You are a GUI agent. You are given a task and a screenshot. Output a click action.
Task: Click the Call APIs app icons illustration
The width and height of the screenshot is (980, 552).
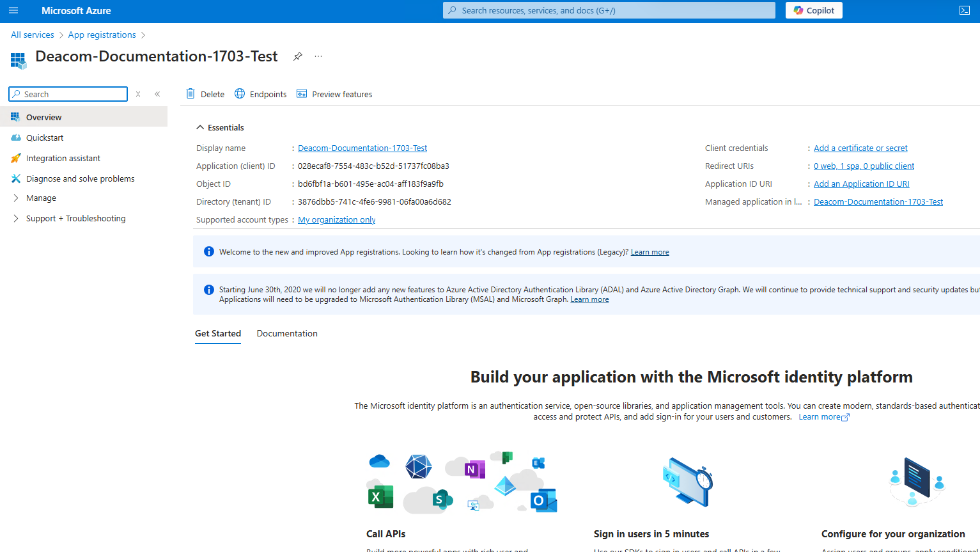coord(462,482)
